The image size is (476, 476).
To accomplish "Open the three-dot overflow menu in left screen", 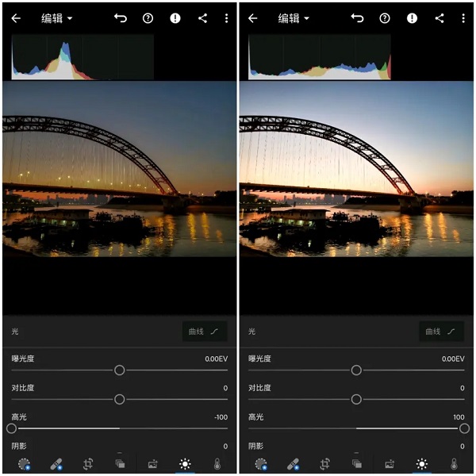I will pyautogui.click(x=226, y=18).
